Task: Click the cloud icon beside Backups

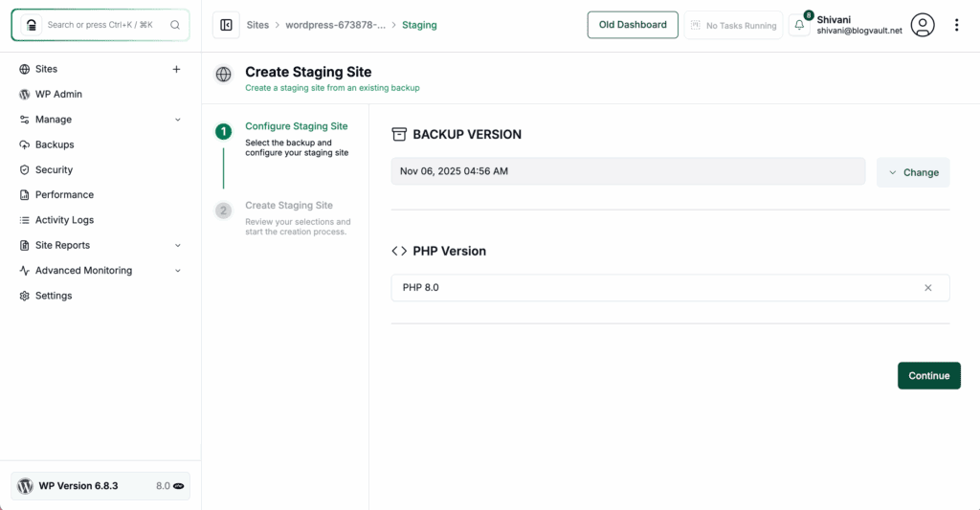Action: pyautogui.click(x=24, y=144)
